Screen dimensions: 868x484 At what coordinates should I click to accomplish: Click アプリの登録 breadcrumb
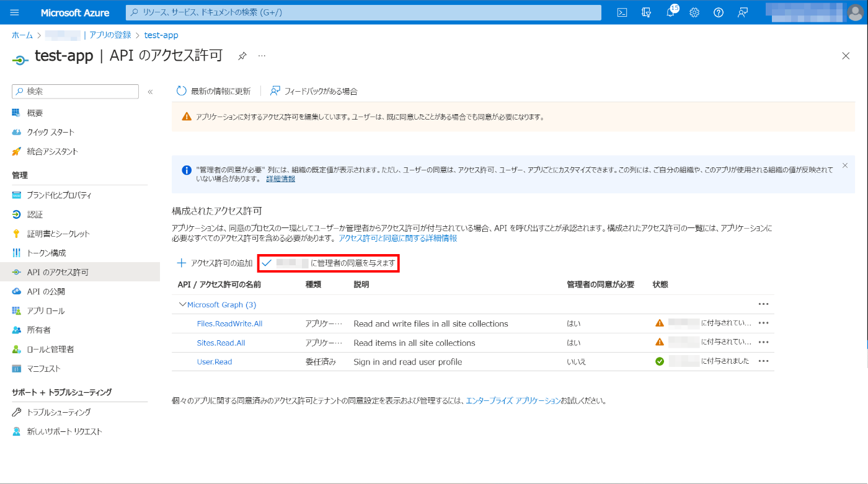pyautogui.click(x=110, y=35)
